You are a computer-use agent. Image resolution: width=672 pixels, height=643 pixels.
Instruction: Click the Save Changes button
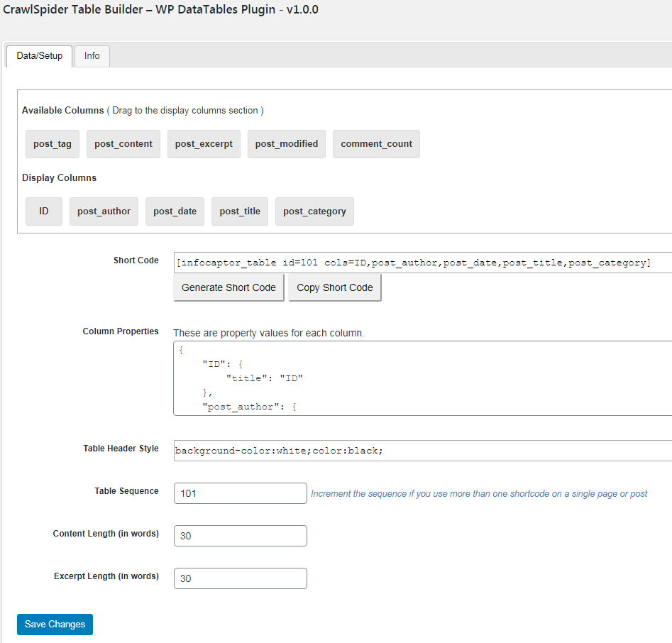coord(55,625)
